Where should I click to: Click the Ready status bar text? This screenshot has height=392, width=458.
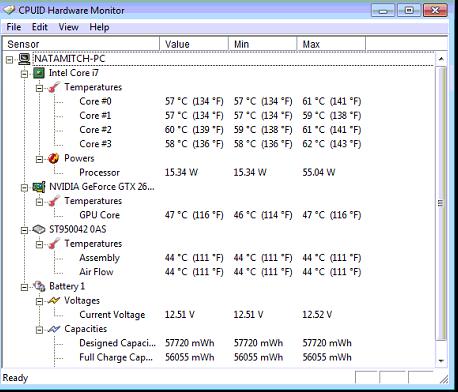[15, 378]
